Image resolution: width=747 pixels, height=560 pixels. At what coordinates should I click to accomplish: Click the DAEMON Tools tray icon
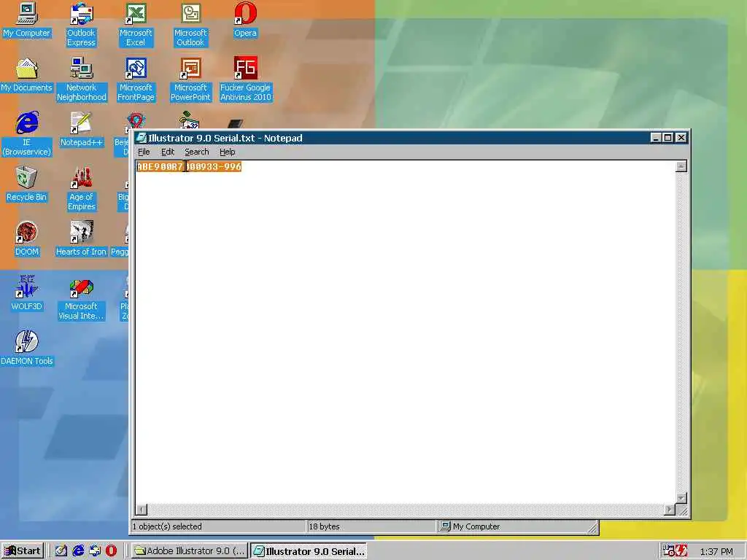682,551
